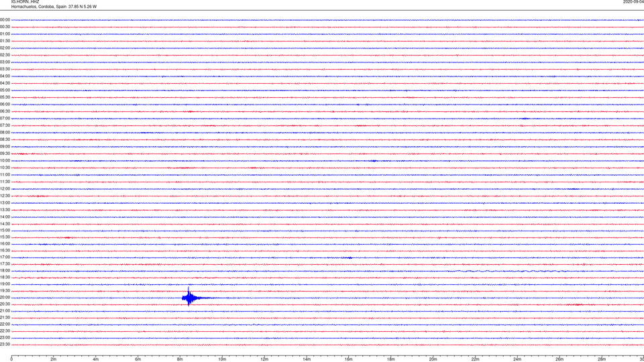This screenshot has width=644, height=362.
Task: Select the '08:00' time label
Action: point(5,133)
